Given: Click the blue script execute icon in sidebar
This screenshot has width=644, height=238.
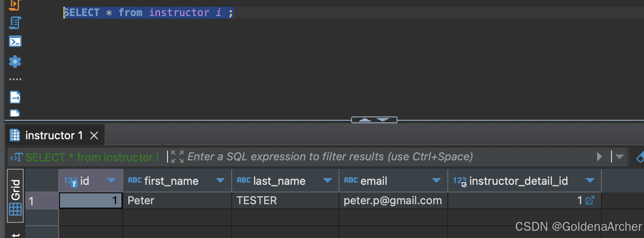Looking at the screenshot, I should coord(15,23).
